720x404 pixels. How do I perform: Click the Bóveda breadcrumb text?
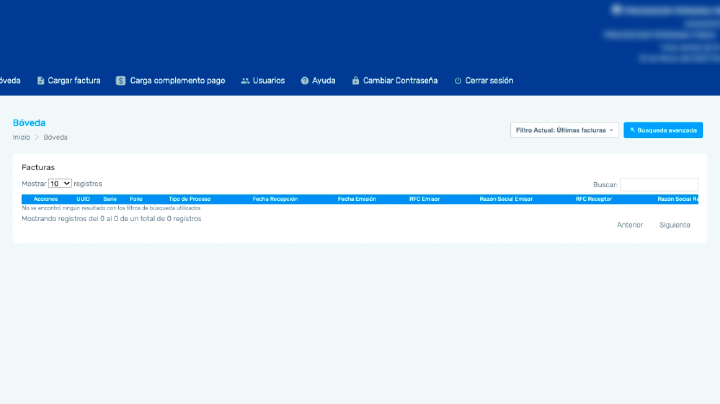pyautogui.click(x=55, y=137)
